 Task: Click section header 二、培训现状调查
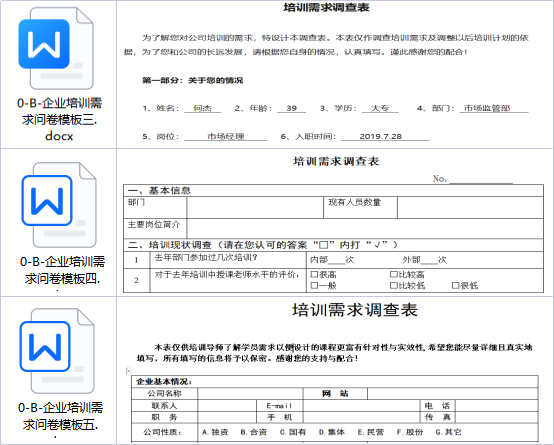tap(263, 245)
